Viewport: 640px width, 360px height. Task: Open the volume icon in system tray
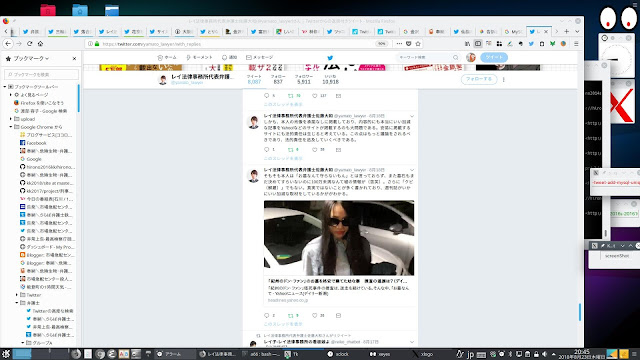coord(544,354)
